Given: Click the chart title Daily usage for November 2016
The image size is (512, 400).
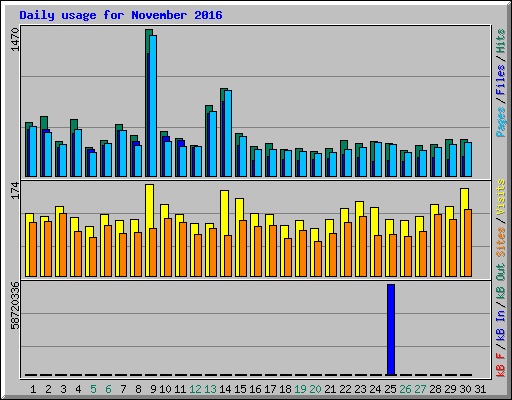Looking at the screenshot, I should (x=121, y=15).
